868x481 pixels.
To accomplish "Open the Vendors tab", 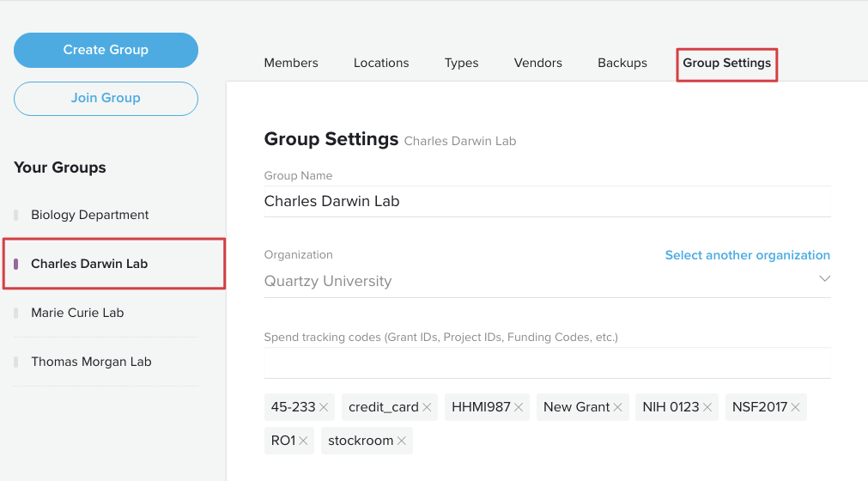I will (x=538, y=63).
